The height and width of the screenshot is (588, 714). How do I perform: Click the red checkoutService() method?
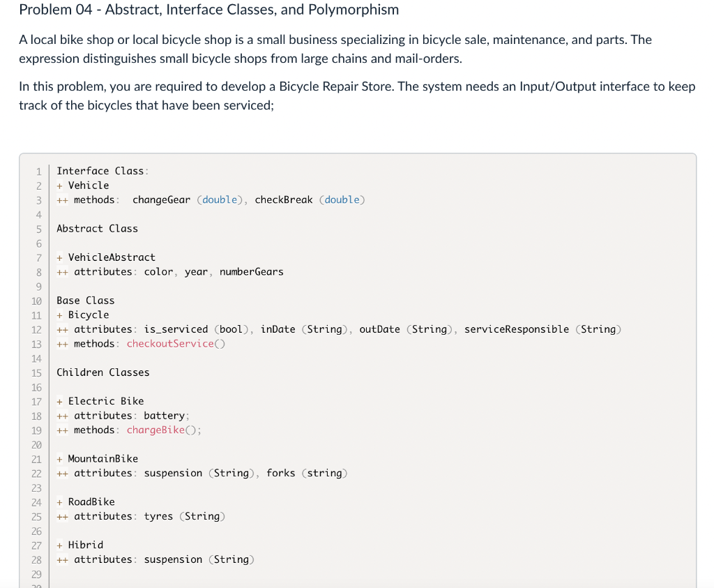[176, 344]
